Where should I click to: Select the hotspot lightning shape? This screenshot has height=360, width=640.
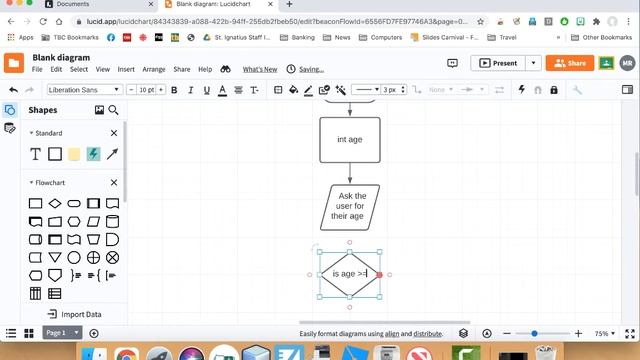(x=93, y=154)
